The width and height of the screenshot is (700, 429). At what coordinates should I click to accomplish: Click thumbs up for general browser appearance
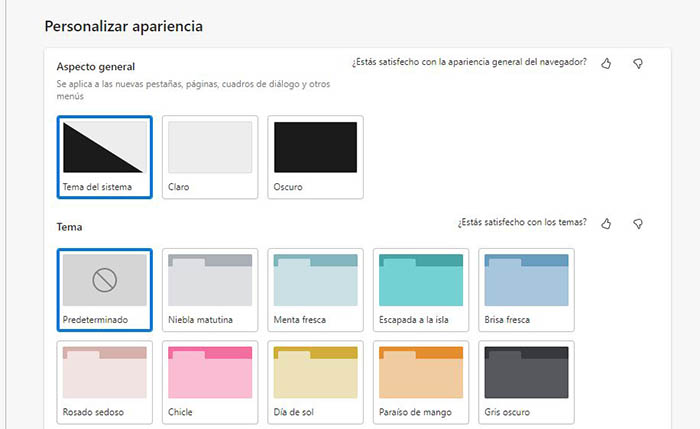[x=606, y=63]
